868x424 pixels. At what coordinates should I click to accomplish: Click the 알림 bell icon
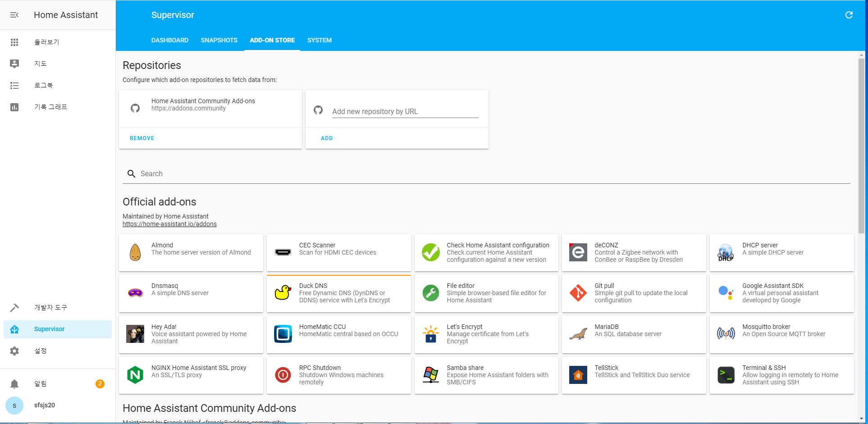14,383
